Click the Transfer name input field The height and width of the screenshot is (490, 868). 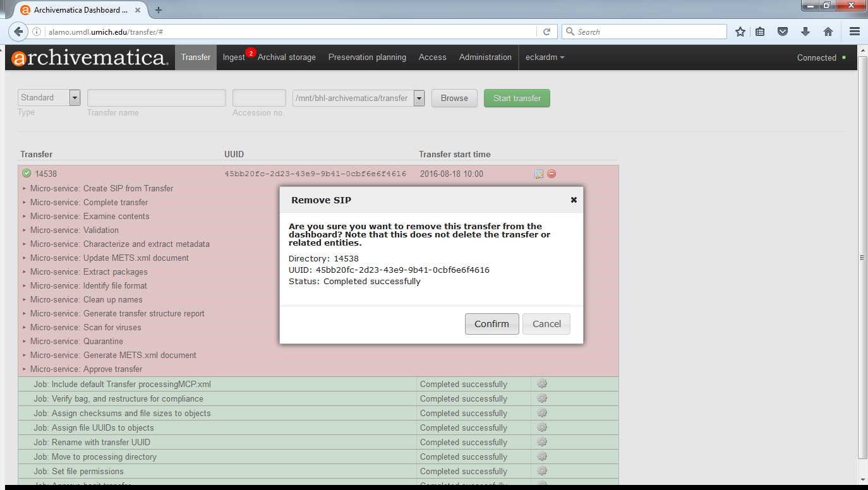(x=156, y=98)
